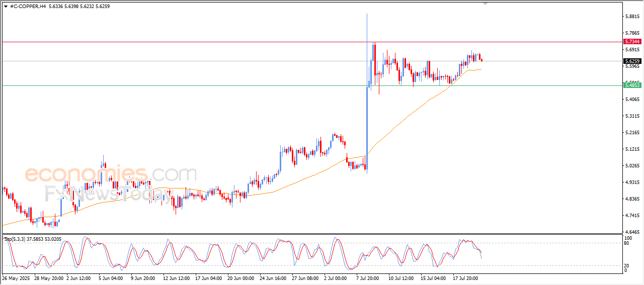Screen dimensions: 644x285
Task: Click the 5.2165 price axis label
Action: coord(632,133)
